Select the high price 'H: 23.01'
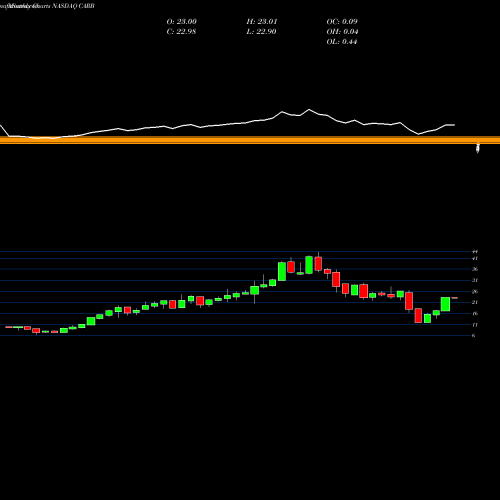 262,22
